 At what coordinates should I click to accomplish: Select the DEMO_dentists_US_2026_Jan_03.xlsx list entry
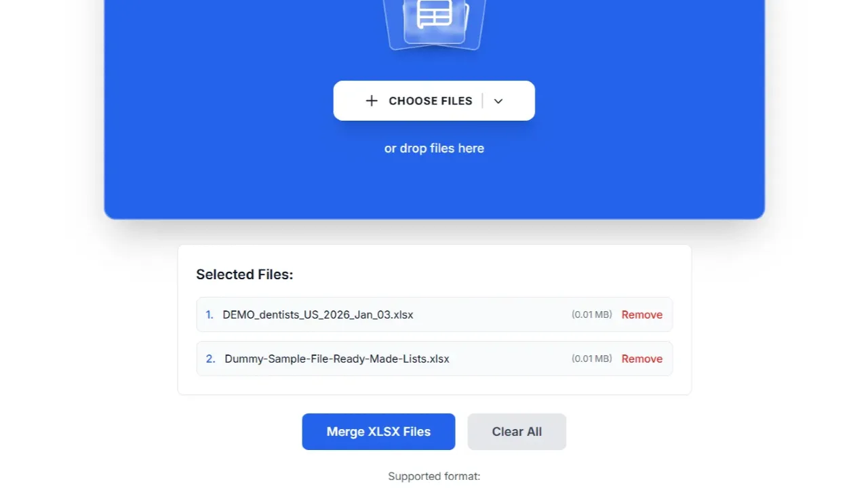click(317, 314)
